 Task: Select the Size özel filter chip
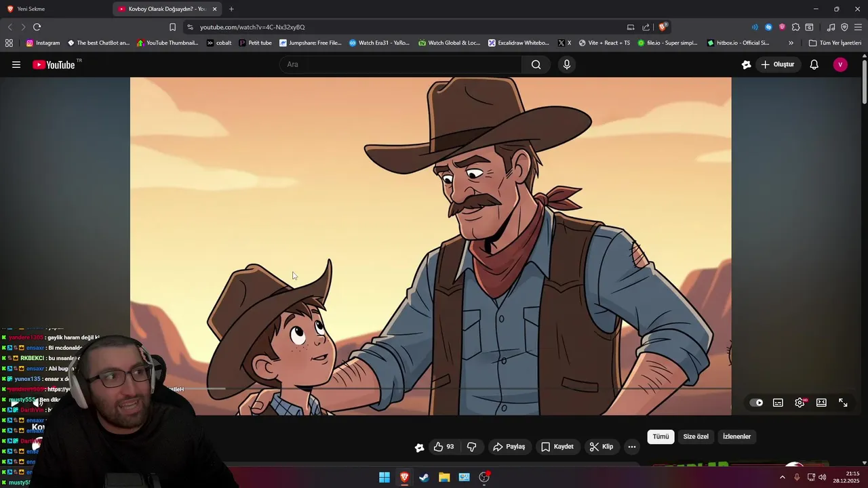pos(695,436)
